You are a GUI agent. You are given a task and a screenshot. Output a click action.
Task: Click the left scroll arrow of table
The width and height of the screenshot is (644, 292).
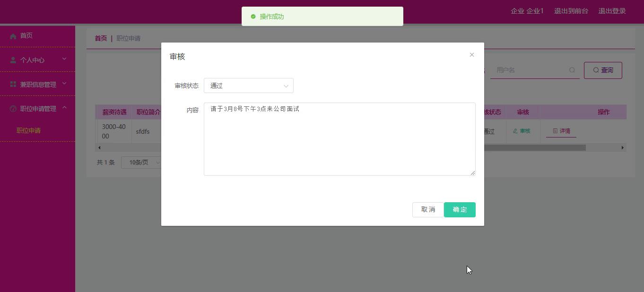(99, 147)
